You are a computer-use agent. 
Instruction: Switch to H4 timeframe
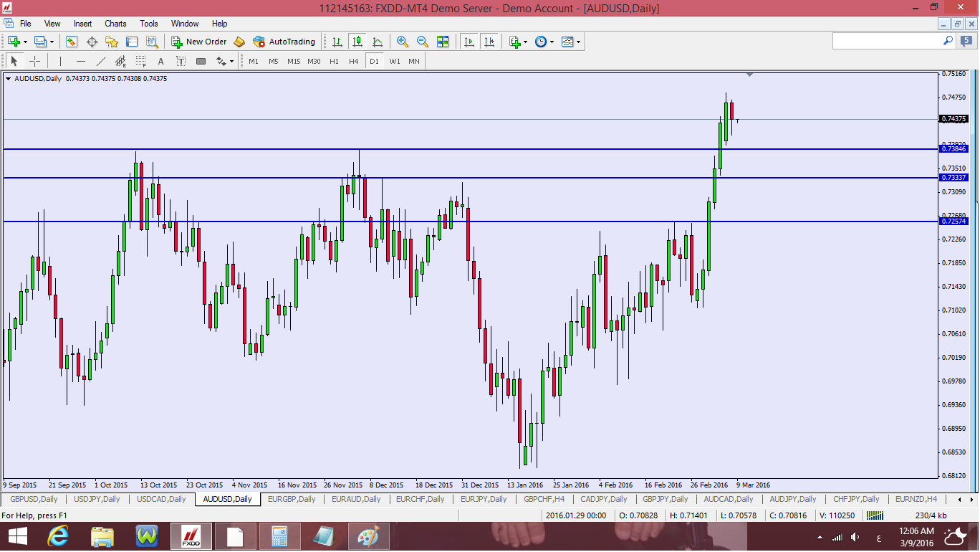pyautogui.click(x=354, y=61)
